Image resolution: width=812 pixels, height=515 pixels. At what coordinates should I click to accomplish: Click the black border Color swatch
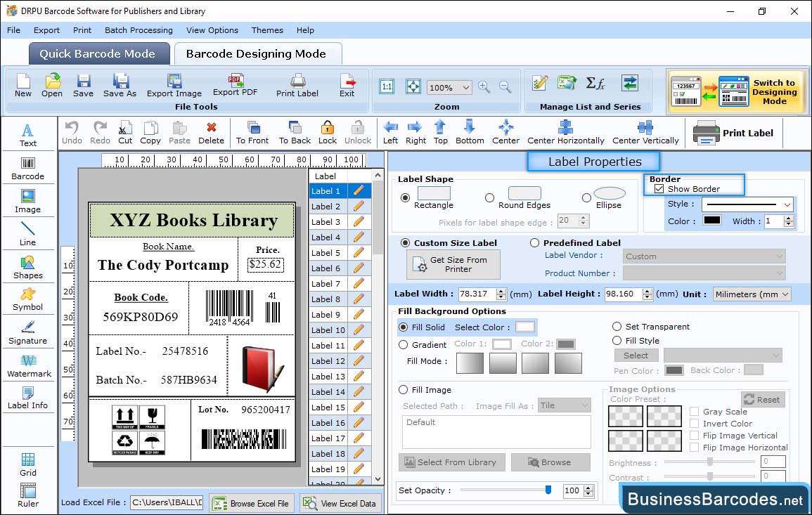(711, 221)
